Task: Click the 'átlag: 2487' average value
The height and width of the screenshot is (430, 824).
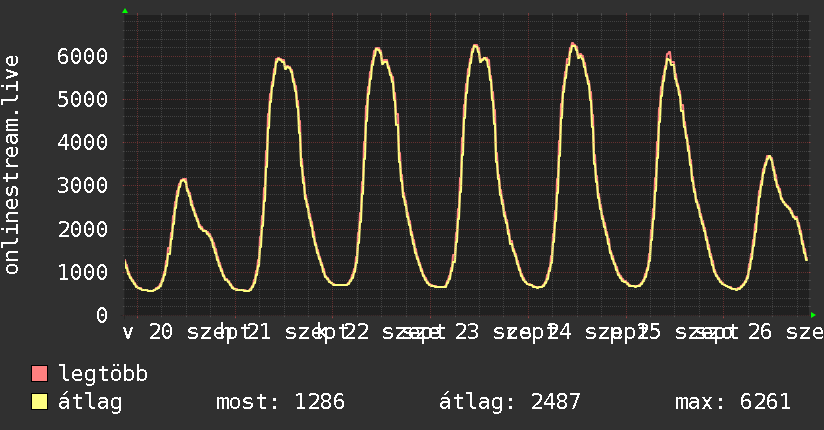Action: (x=509, y=402)
